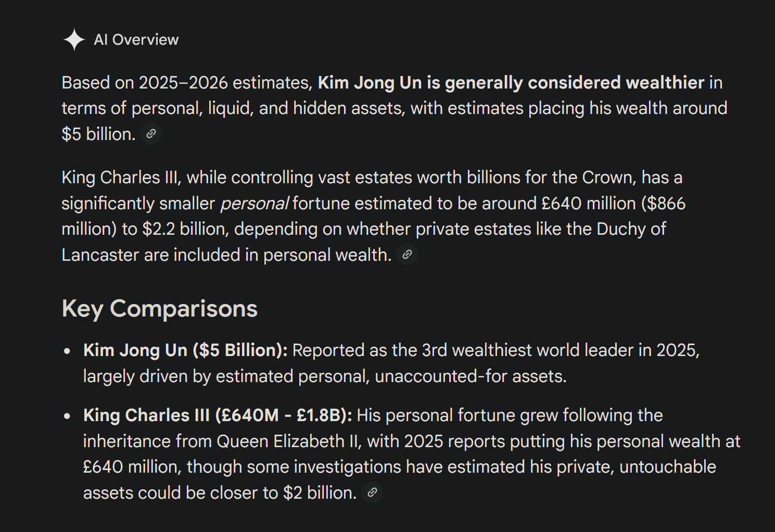Click the "Key Comparisons" heading
Image resolution: width=775 pixels, height=532 pixels.
tap(159, 308)
